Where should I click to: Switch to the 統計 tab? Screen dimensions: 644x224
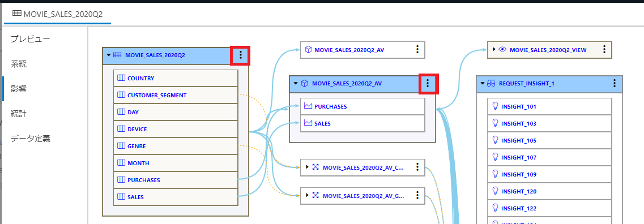(x=19, y=114)
